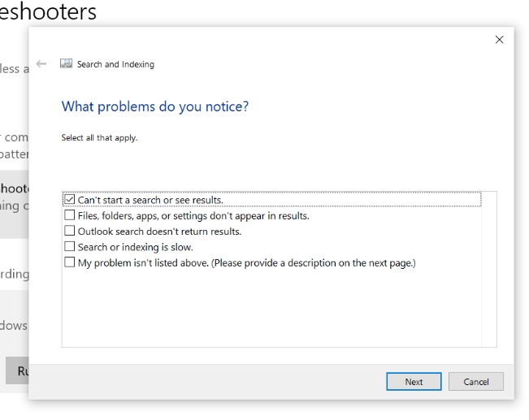The image size is (529, 420).
Task: Close the Search and Indexing dialog
Action: pyautogui.click(x=499, y=40)
